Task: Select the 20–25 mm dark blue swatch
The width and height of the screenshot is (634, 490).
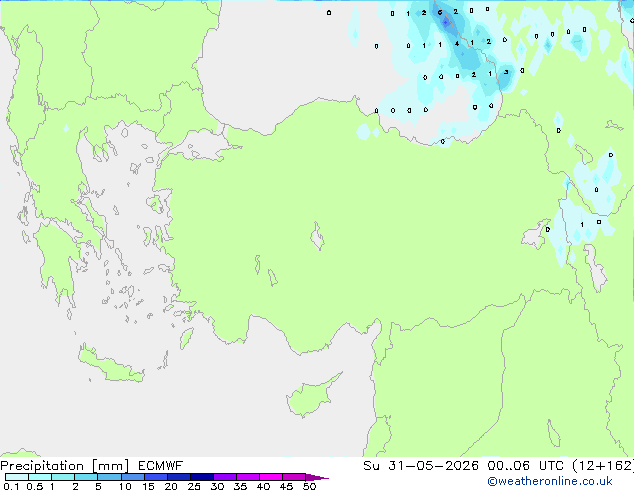Action: (179, 477)
